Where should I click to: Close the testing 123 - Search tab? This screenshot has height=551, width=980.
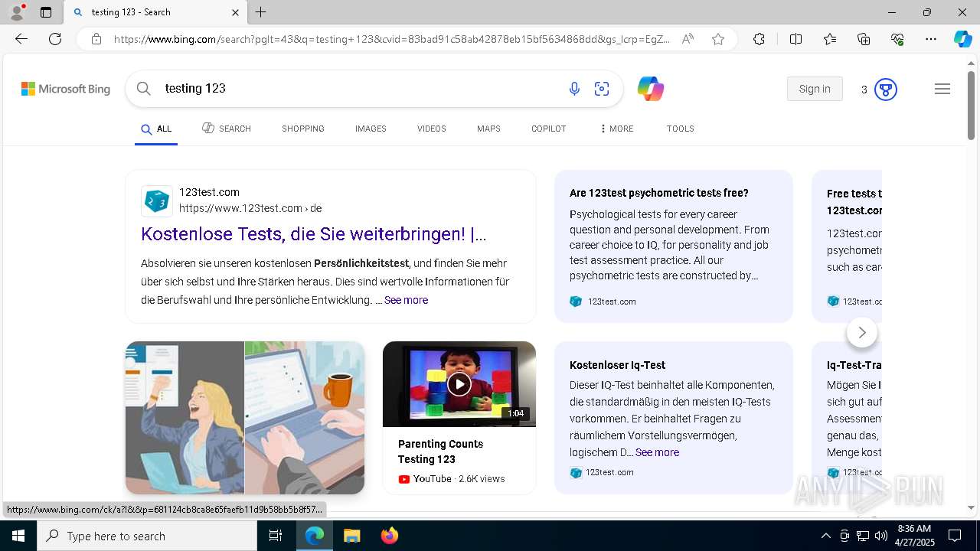pos(235,12)
